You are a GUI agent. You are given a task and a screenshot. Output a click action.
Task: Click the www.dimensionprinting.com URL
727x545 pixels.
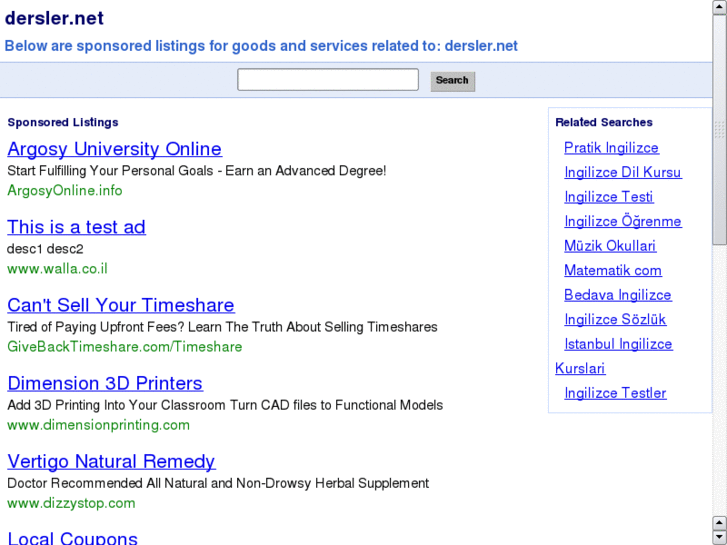[99, 425]
